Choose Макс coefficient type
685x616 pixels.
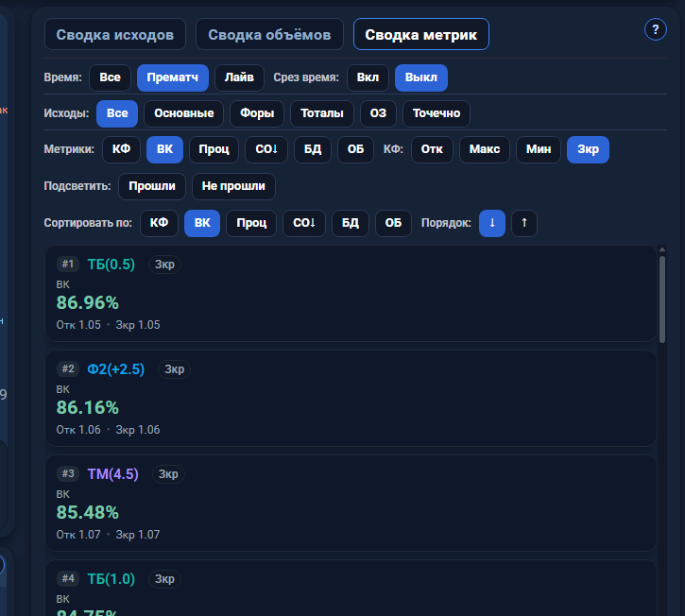coord(484,149)
